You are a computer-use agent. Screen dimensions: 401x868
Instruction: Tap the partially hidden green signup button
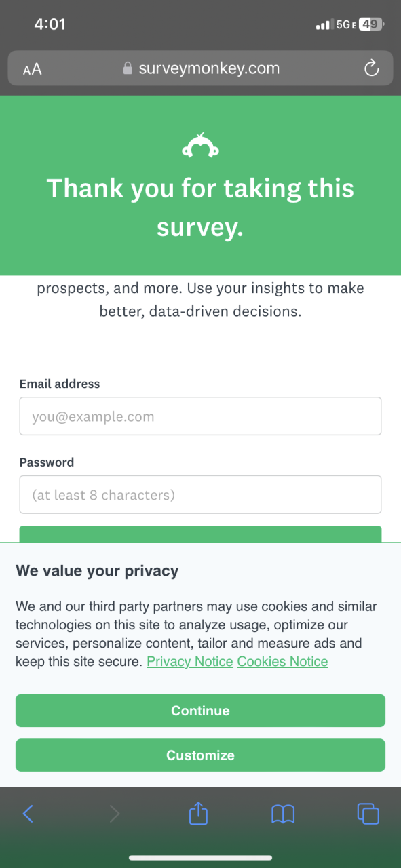coord(200,534)
